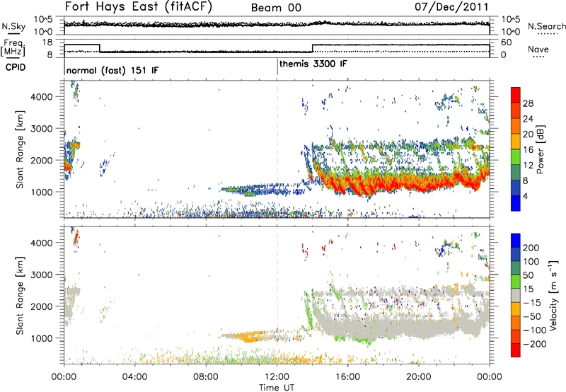Click the '60' tick on the Nave axis
Image resolution: width=566 pixels, height=392 pixels.
507,42
